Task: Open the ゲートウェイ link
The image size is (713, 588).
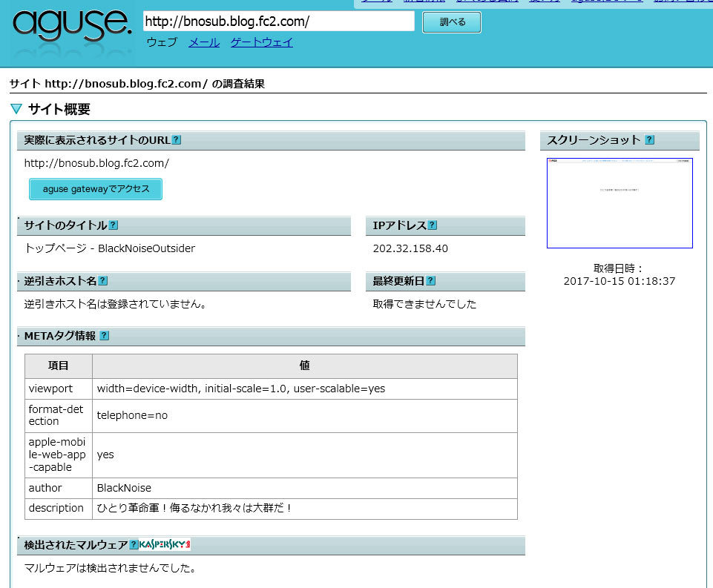Action: 261,42
